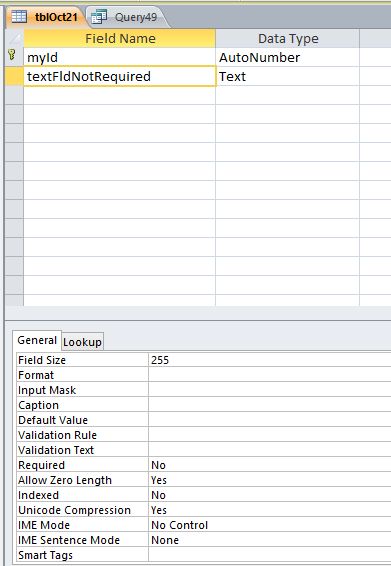The width and height of the screenshot is (391, 566).
Task: Select the General properties tab
Action: point(37,340)
